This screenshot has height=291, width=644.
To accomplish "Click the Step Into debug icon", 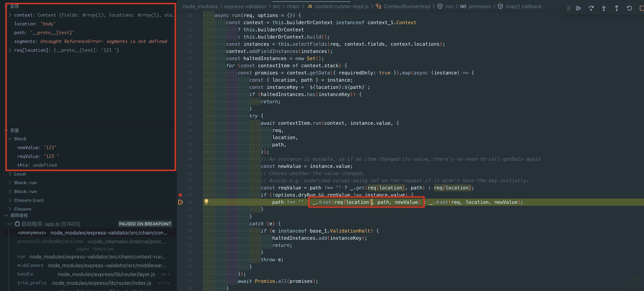I will (x=604, y=8).
